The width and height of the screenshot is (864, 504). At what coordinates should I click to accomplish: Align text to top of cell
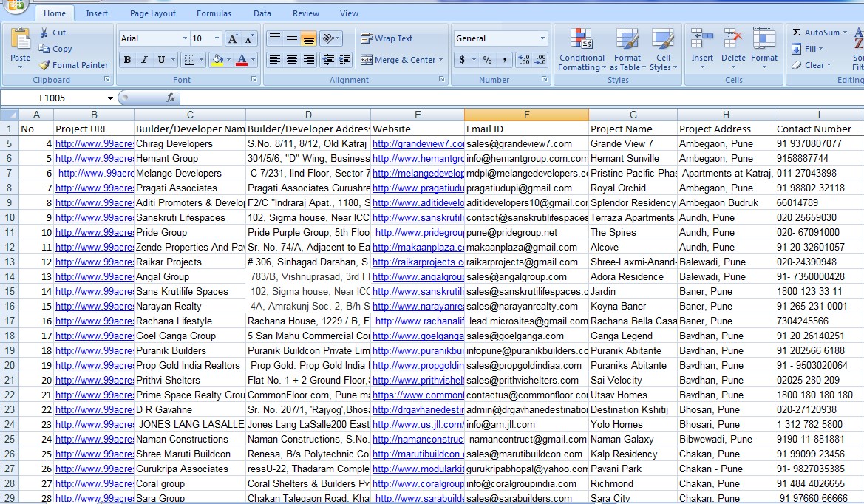click(x=274, y=38)
